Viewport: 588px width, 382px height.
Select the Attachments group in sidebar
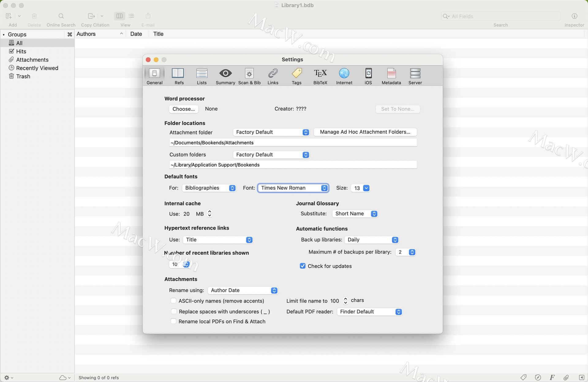[32, 60]
